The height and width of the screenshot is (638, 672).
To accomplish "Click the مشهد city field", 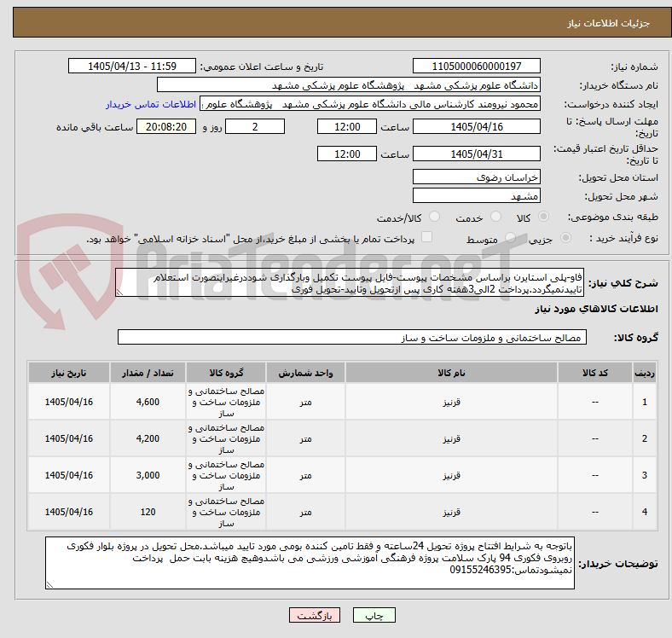I will pos(476,195).
